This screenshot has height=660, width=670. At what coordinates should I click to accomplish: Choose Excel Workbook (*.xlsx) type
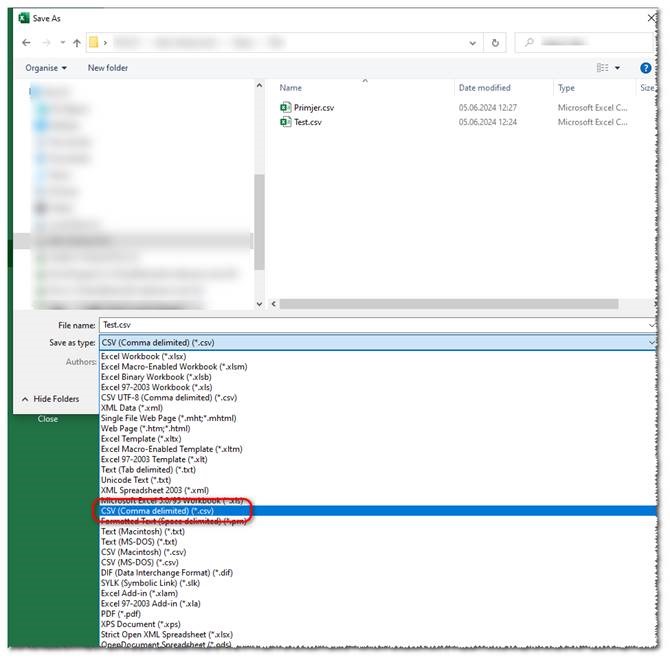pos(144,356)
